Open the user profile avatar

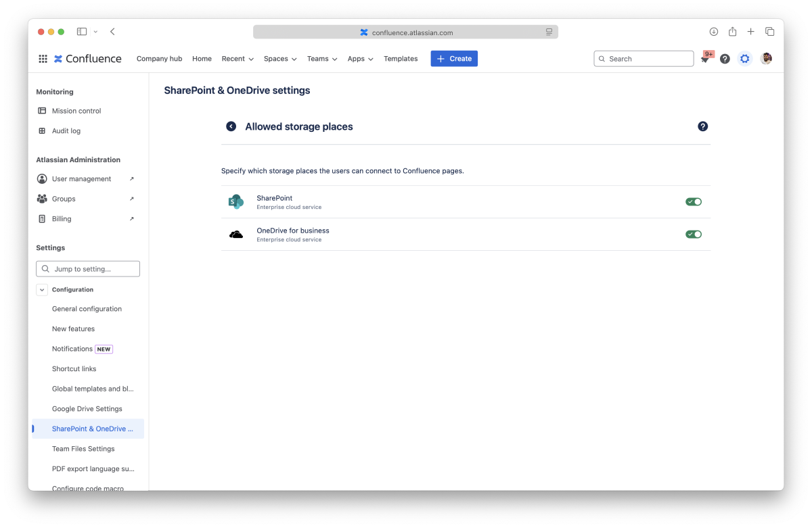[766, 59]
